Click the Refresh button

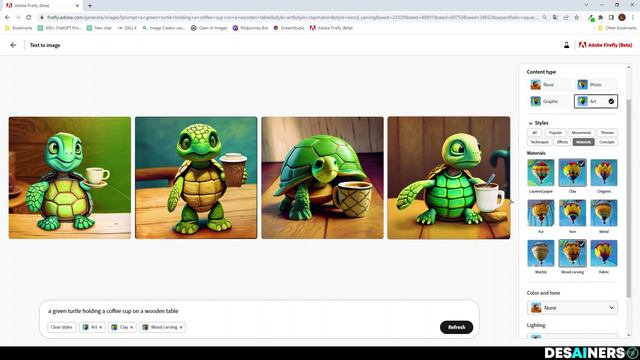pos(456,327)
